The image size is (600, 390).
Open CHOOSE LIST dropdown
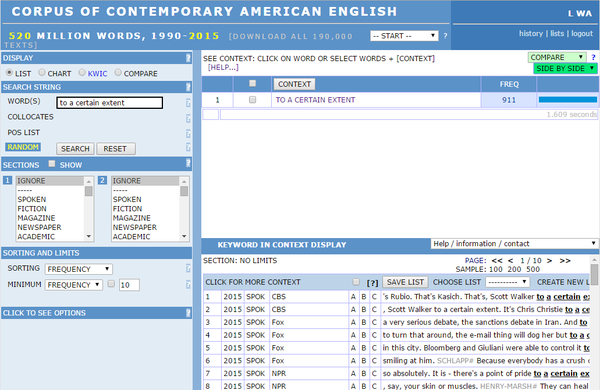click(507, 282)
